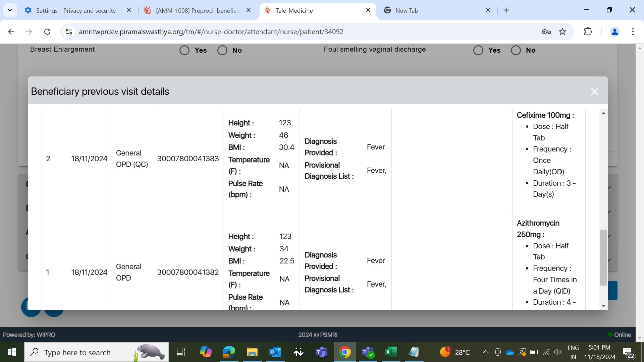View site information icon in address bar
The image size is (644, 362).
pos(69,32)
